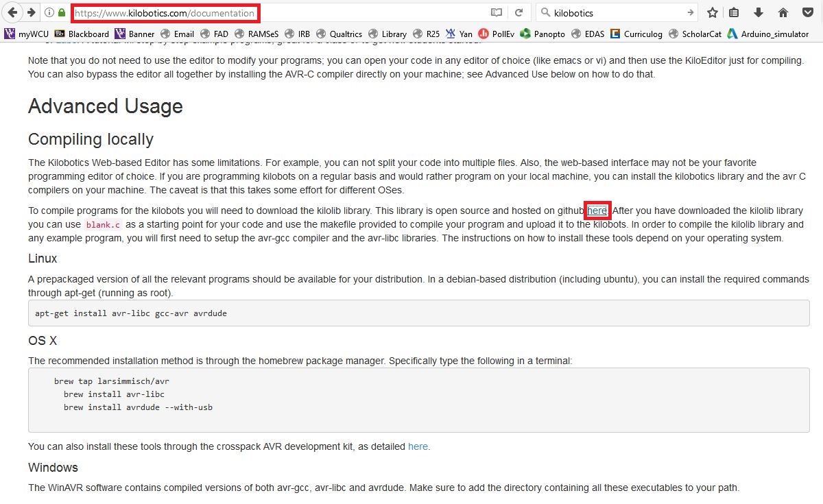This screenshot has height=504, width=823.
Task: Click the apt-get install command code block
Action: pyautogui.click(x=419, y=313)
